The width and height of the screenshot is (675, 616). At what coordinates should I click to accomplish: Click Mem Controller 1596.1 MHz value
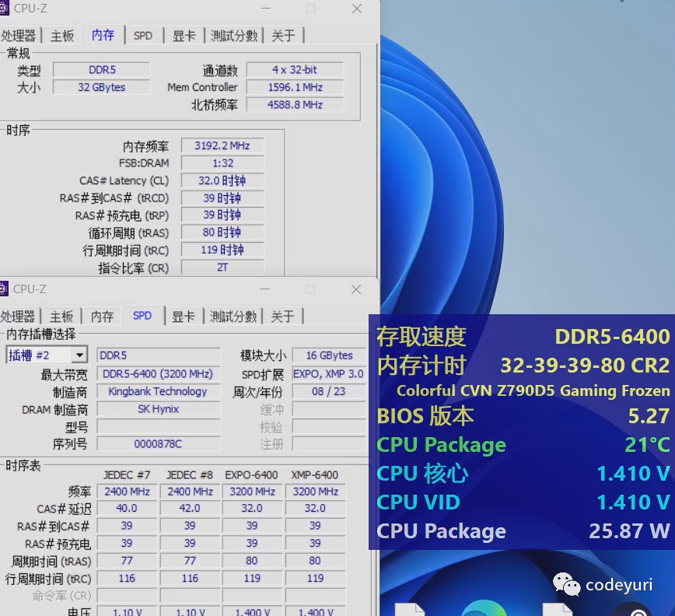coord(295,87)
